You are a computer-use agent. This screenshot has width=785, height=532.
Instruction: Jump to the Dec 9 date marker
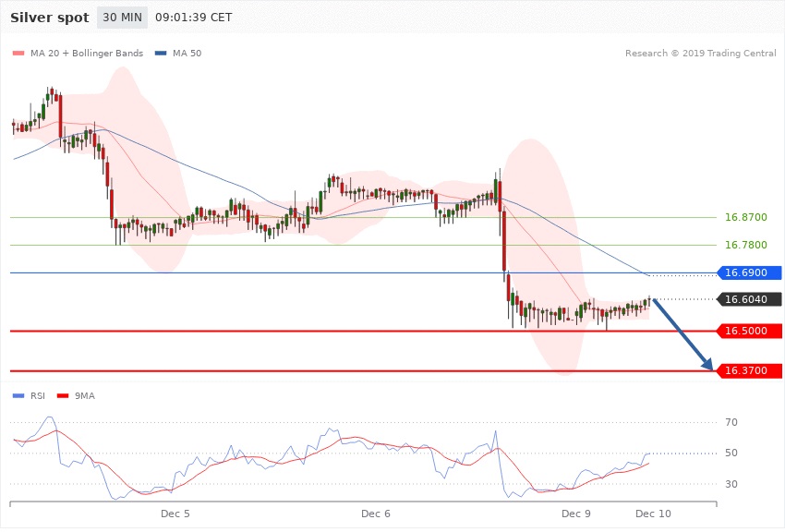pyautogui.click(x=576, y=513)
